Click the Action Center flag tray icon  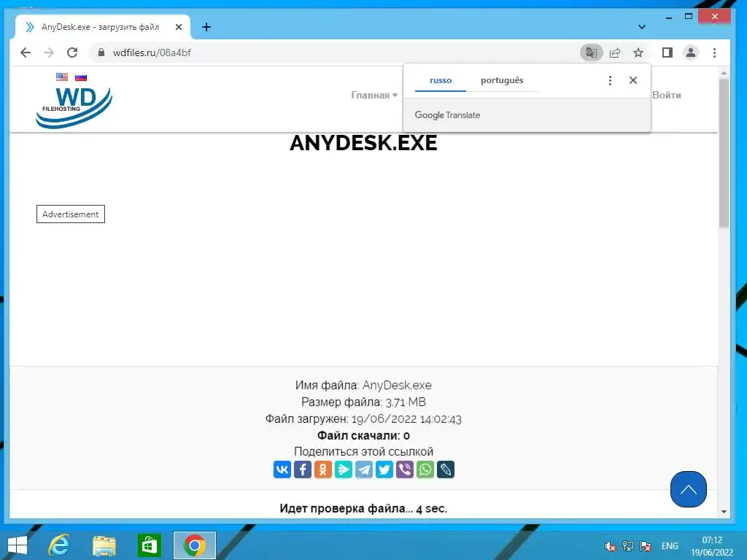point(646,546)
